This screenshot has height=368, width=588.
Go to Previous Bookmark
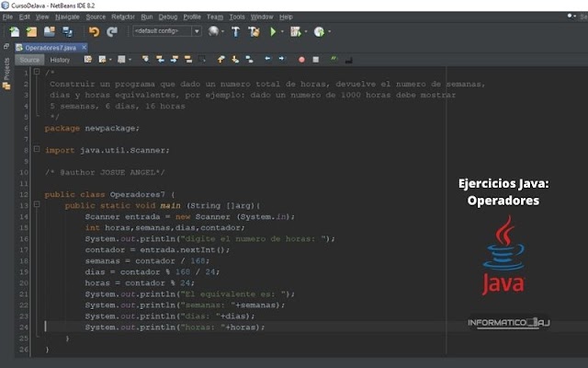point(220,59)
